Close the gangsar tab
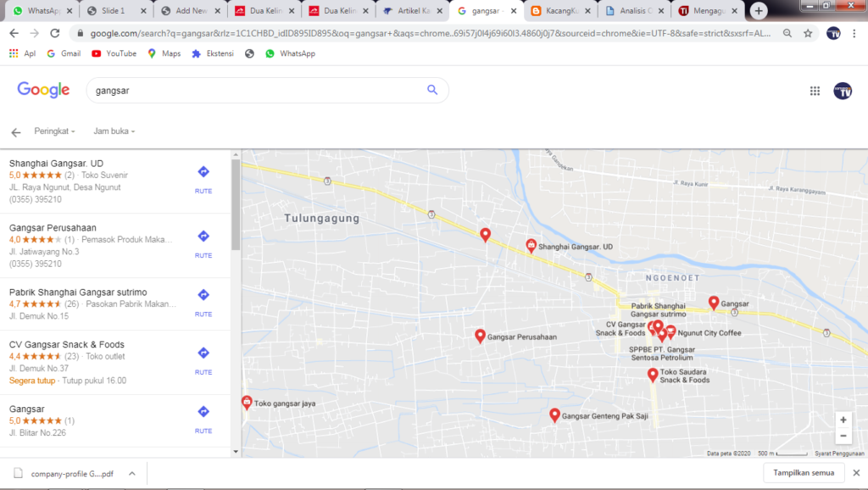Screen dimensions: 868x490 click(514, 10)
